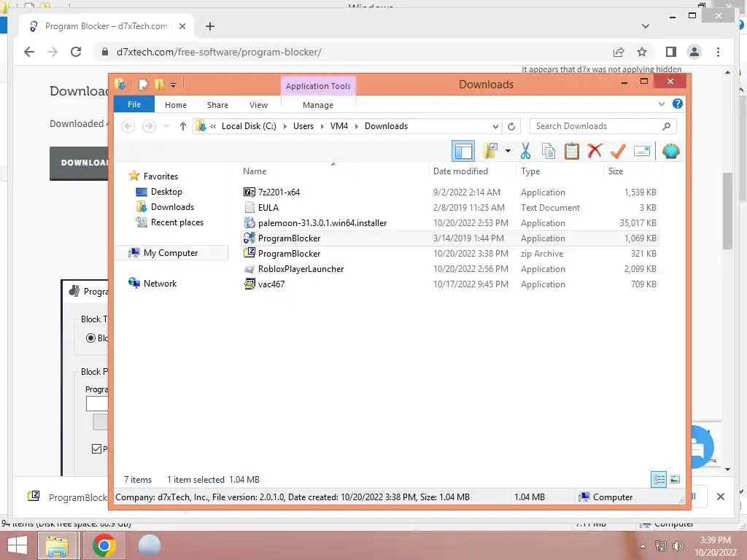Click the orange checkmark Properties icon
This screenshot has width=747, height=560.
[618, 152]
